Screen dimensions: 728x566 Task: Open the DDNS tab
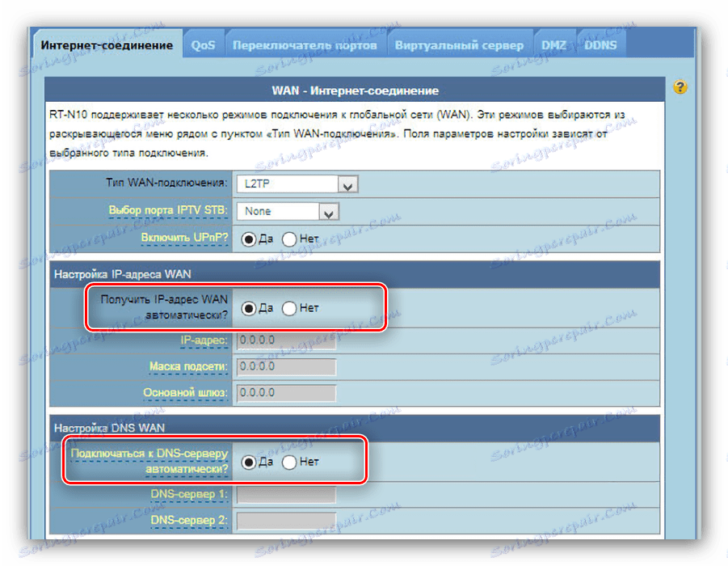600,45
